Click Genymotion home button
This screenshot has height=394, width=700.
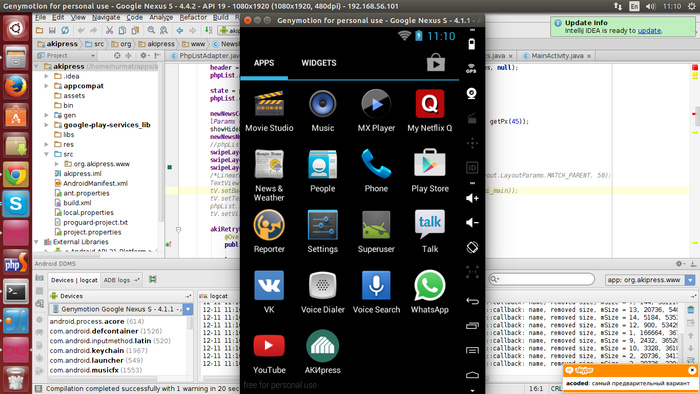coord(472,375)
